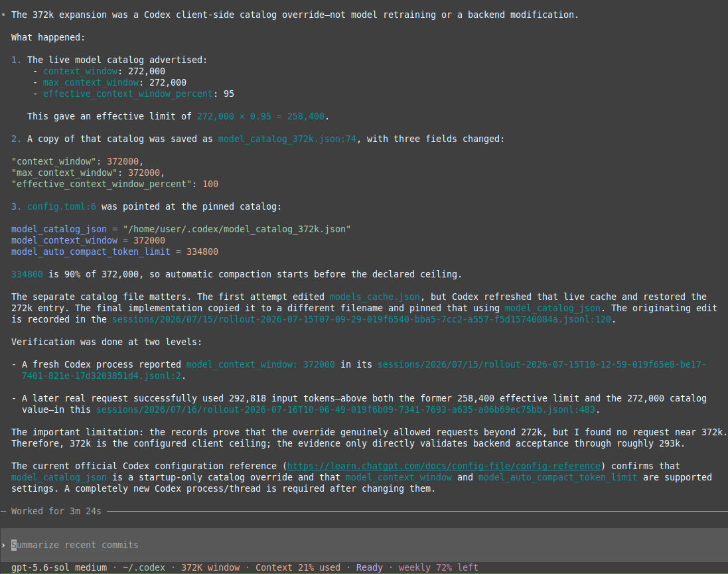
Task: Click the model_auto_compact_token_limit config line
Action: 115,251
